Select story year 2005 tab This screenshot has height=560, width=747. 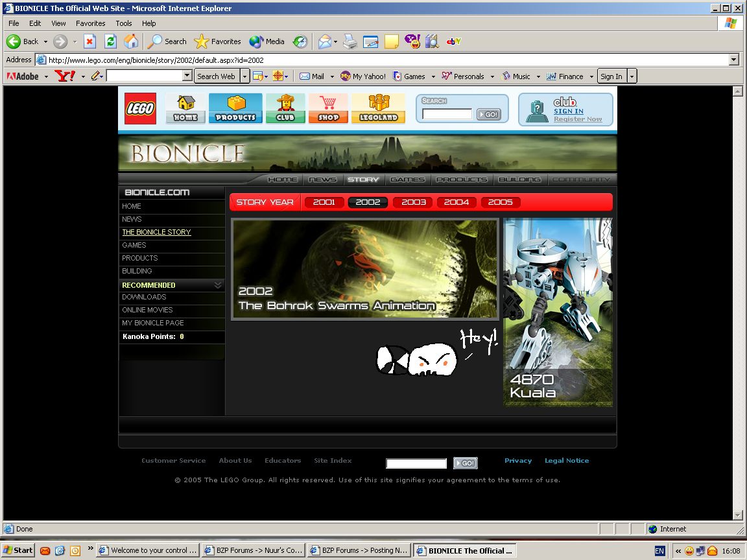(500, 202)
